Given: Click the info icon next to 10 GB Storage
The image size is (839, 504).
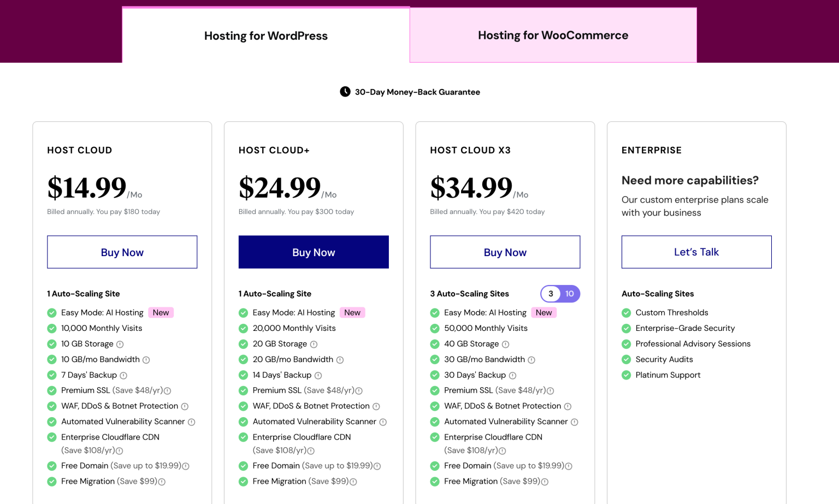Looking at the screenshot, I should (121, 344).
